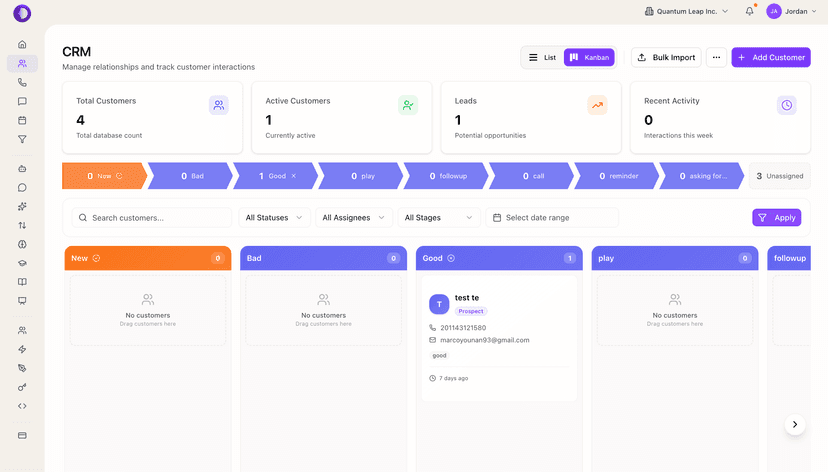
Task: Select the play pipeline stage chevron
Action: (x=362, y=176)
